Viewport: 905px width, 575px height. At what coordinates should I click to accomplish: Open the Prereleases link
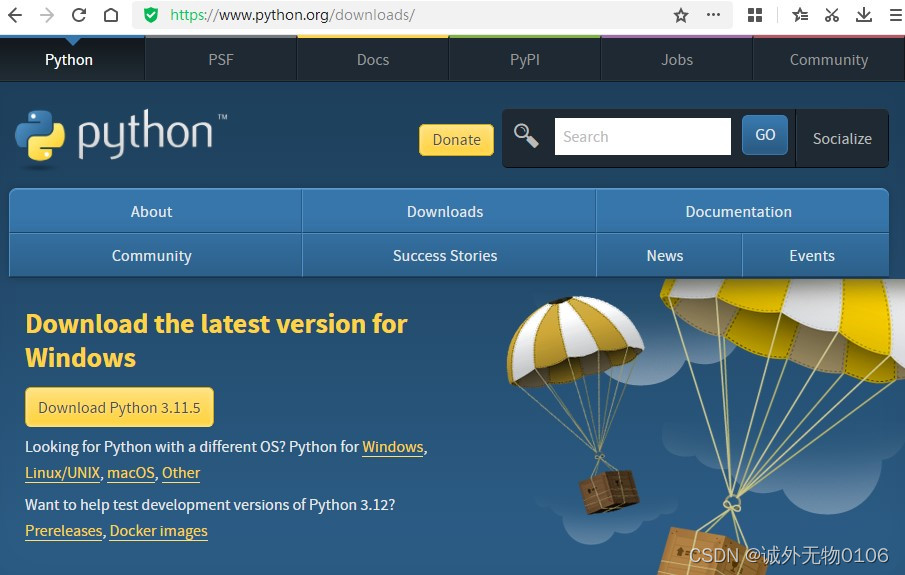pyautogui.click(x=64, y=531)
